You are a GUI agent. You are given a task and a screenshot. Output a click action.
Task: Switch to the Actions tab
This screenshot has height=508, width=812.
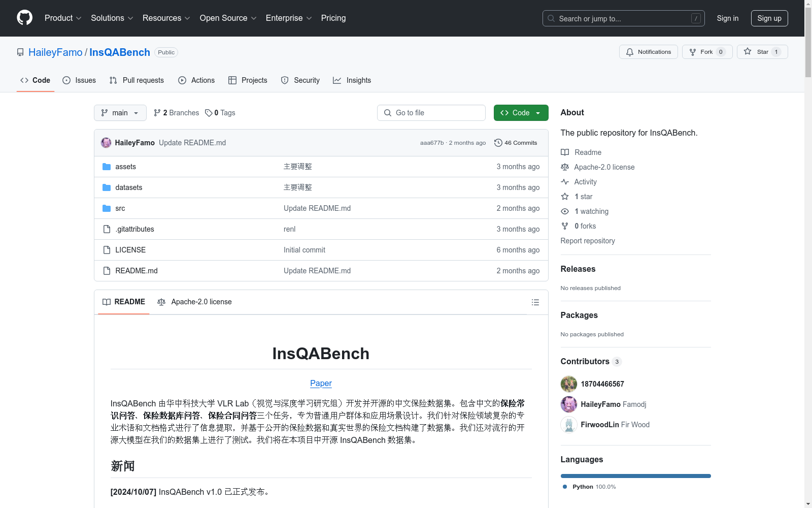(x=196, y=80)
